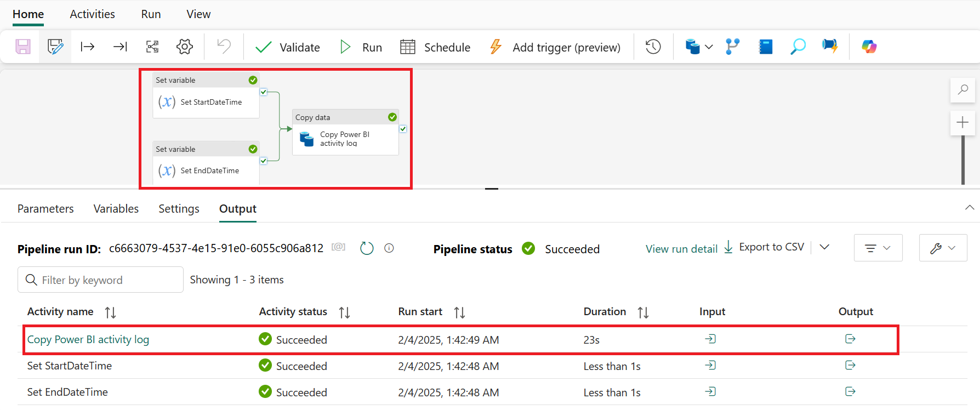Open the view run history clock icon
This screenshot has height=410, width=980.
coord(653,47)
